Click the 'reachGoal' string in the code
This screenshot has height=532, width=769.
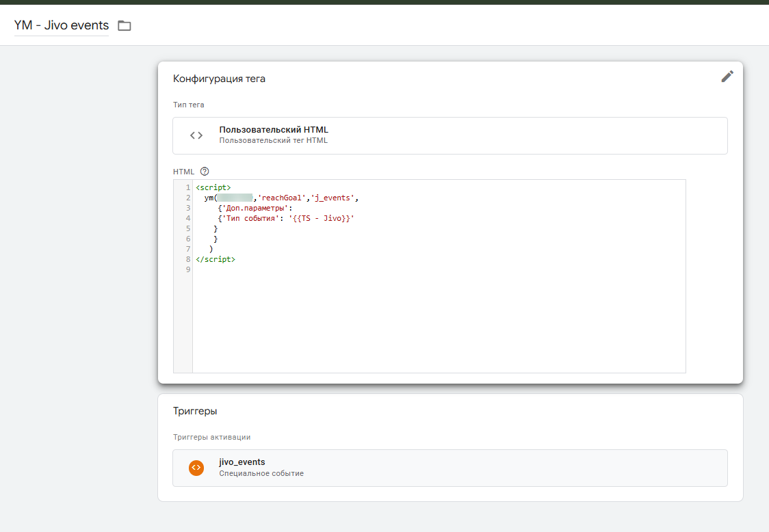tap(281, 198)
